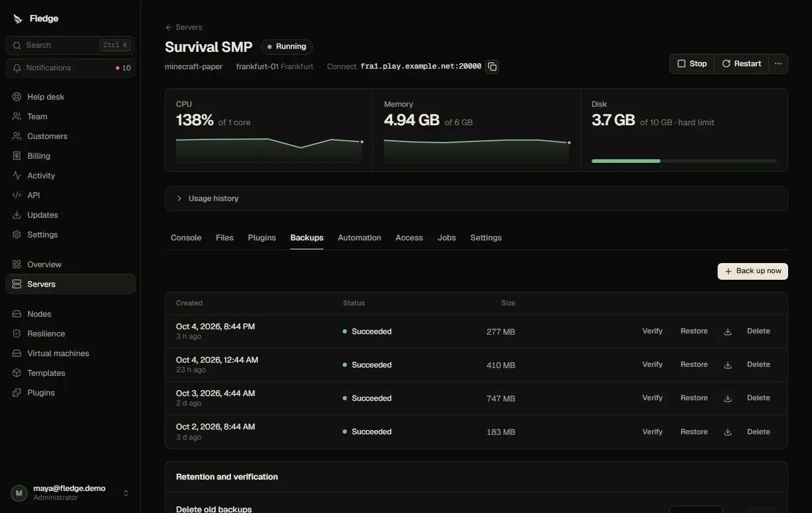
Task: Restore the Oct 3 4:44 AM backup
Action: [694, 398]
